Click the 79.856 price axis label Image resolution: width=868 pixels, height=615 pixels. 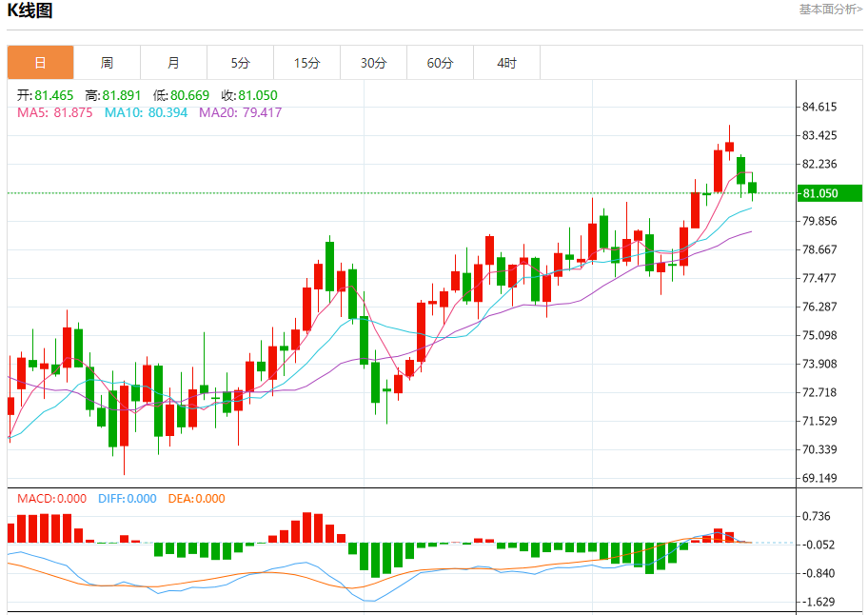[x=819, y=221]
